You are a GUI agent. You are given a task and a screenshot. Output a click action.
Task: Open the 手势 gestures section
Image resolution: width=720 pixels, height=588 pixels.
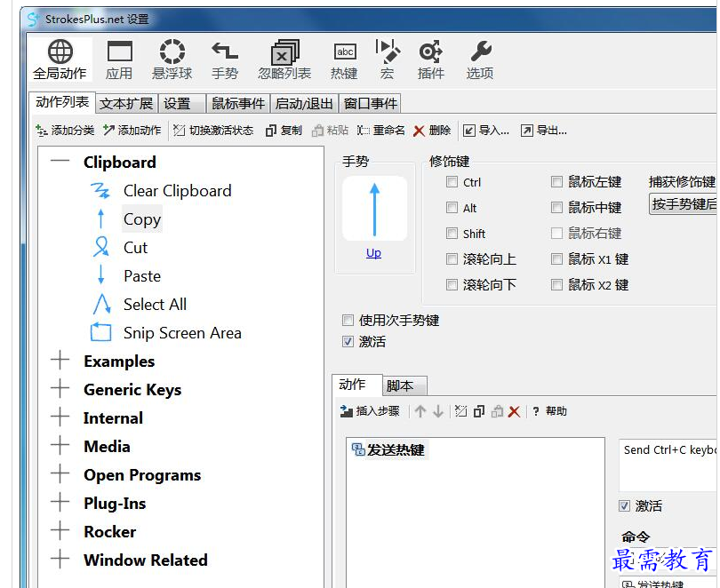point(225,60)
